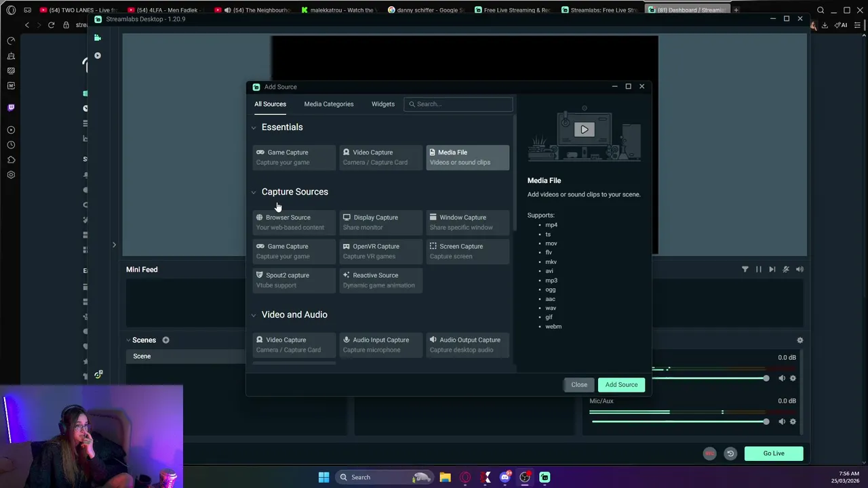Open the danny schiffer Google browser tab
868x488 pixels.
pyautogui.click(x=425, y=10)
